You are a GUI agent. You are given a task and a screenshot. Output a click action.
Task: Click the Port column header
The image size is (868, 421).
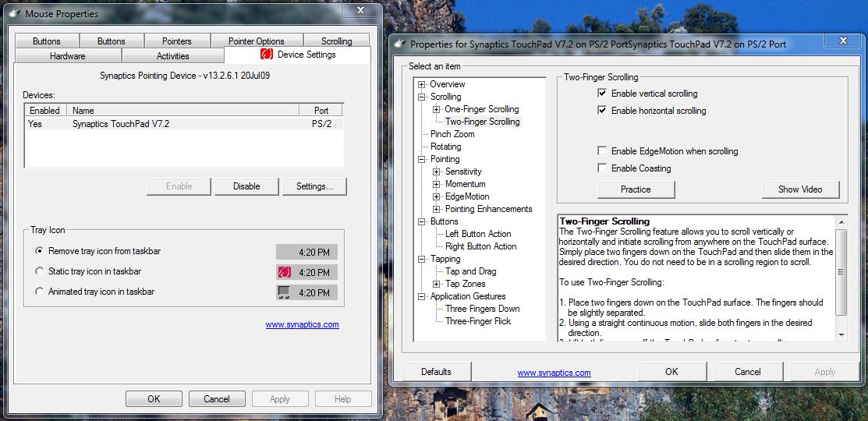pos(321,111)
